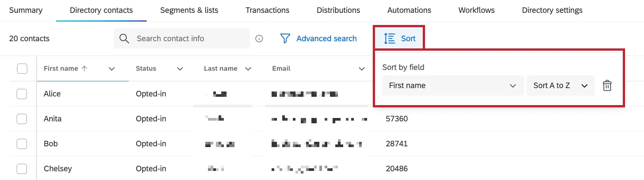Switch to the Segments & lists tab
This screenshot has width=644, height=180.
pos(189,10)
